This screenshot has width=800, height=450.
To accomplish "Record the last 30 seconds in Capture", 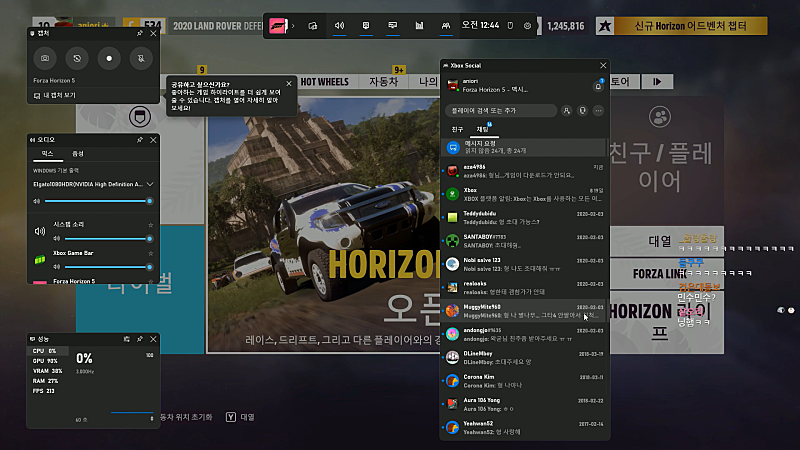I will [x=77, y=58].
